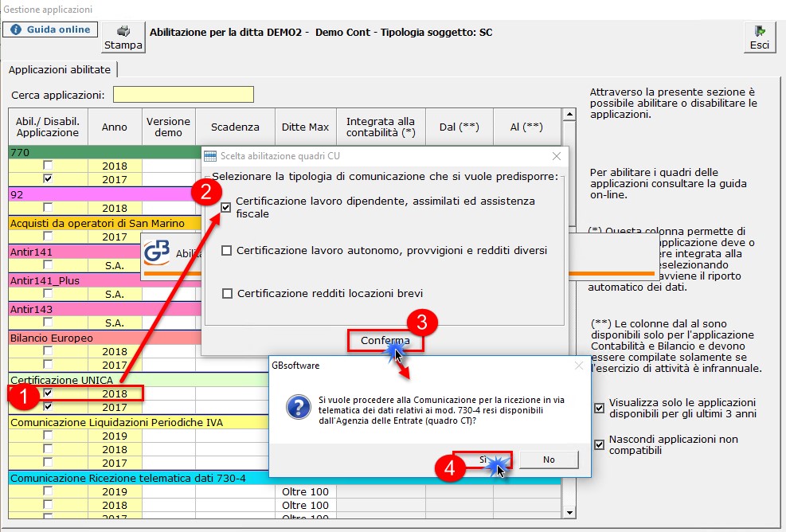Click the printer icon above Stampa
Screen dimensions: 786x532
coord(123,31)
